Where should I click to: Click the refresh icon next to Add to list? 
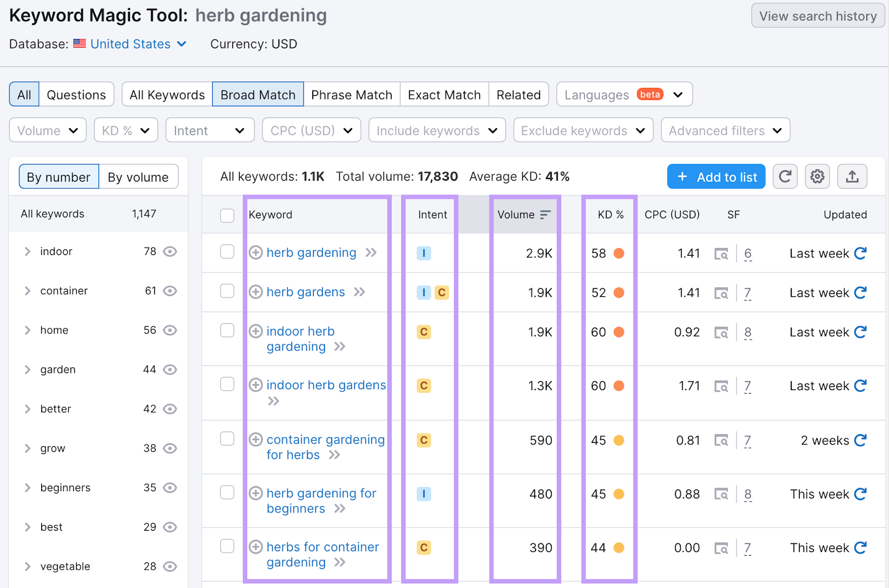tap(785, 176)
